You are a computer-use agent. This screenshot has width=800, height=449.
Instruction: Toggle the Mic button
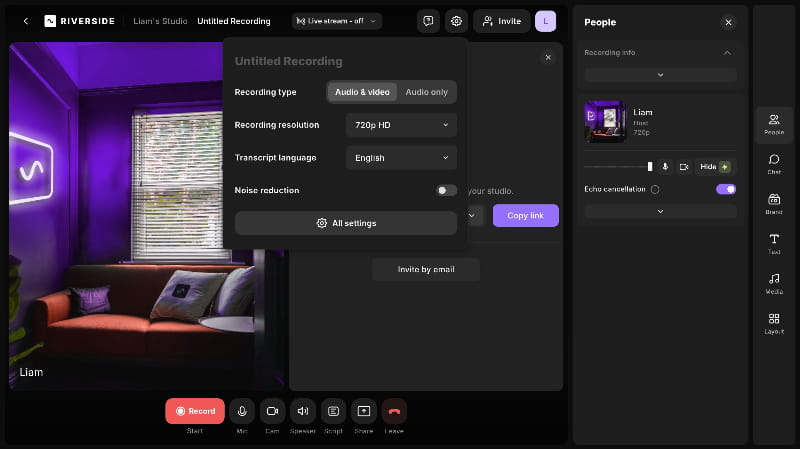click(x=242, y=411)
